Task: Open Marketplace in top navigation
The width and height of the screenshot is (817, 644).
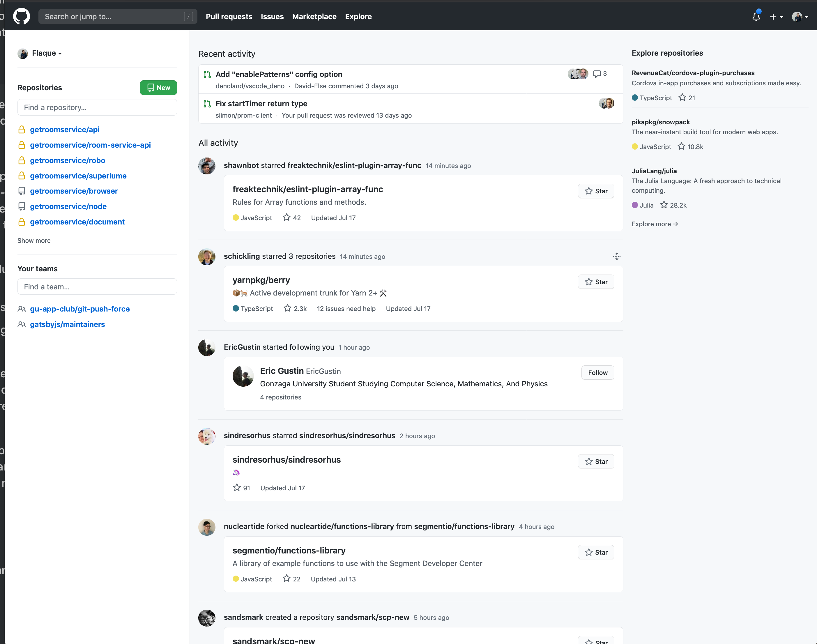Action: click(x=314, y=17)
